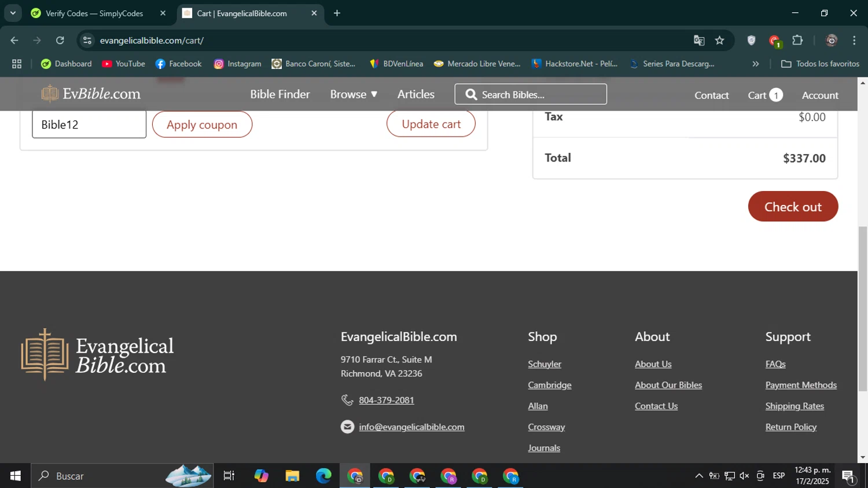Open About Our Bibles link

(x=668, y=385)
